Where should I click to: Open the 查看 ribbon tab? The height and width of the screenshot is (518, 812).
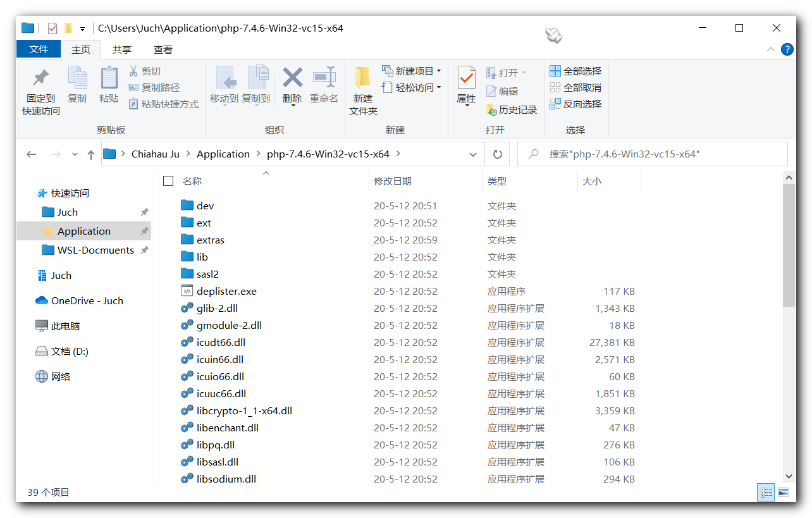(x=163, y=49)
